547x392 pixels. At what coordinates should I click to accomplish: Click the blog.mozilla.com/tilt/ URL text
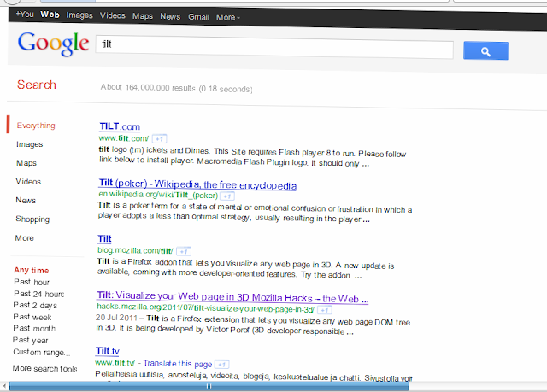click(135, 250)
